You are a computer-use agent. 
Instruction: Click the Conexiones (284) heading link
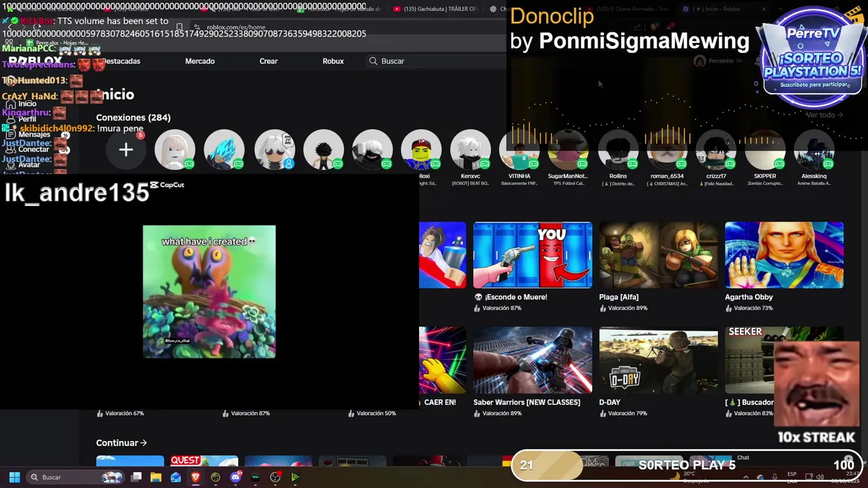click(x=133, y=118)
